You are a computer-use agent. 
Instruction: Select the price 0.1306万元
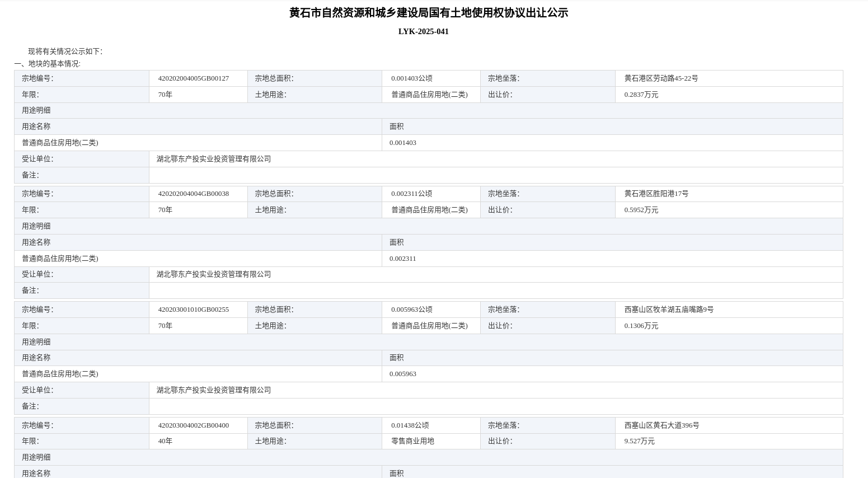coord(641,326)
